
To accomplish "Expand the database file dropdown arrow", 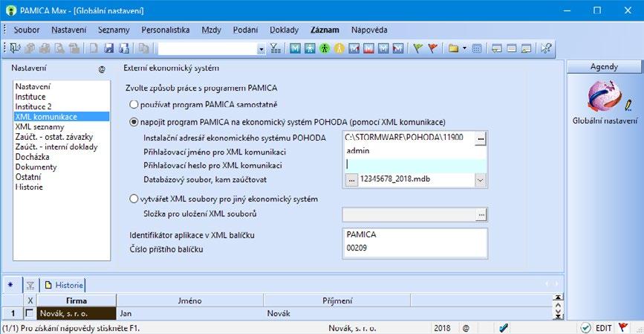I will (481, 180).
